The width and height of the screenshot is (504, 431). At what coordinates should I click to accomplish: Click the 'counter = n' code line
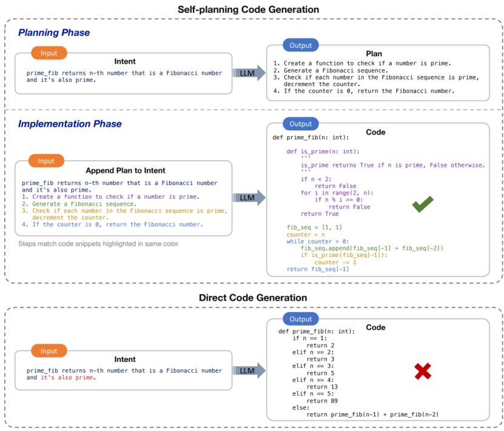click(306, 235)
